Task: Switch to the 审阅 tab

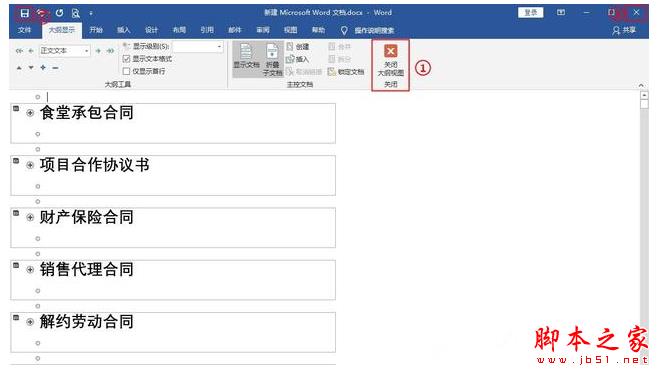Action: [263, 30]
